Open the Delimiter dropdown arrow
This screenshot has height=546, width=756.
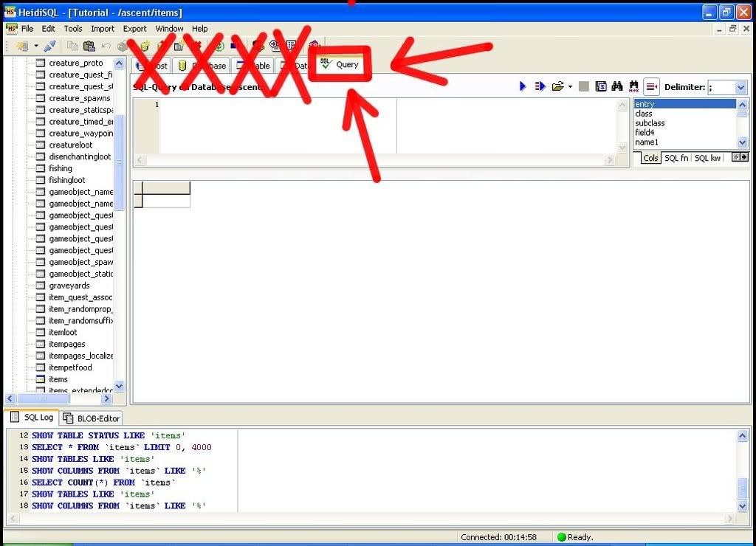tap(741, 87)
